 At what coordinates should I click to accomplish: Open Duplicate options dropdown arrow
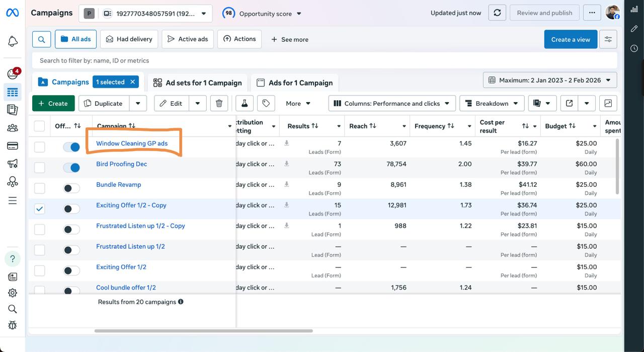pos(138,103)
